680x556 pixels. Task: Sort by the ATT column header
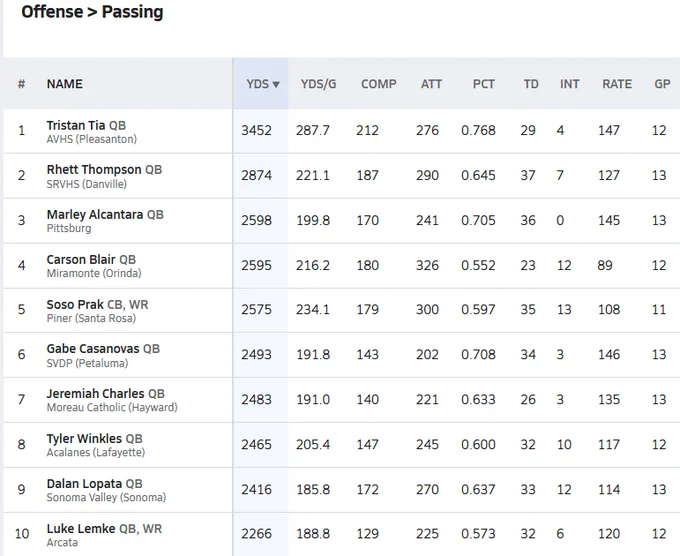tap(431, 84)
